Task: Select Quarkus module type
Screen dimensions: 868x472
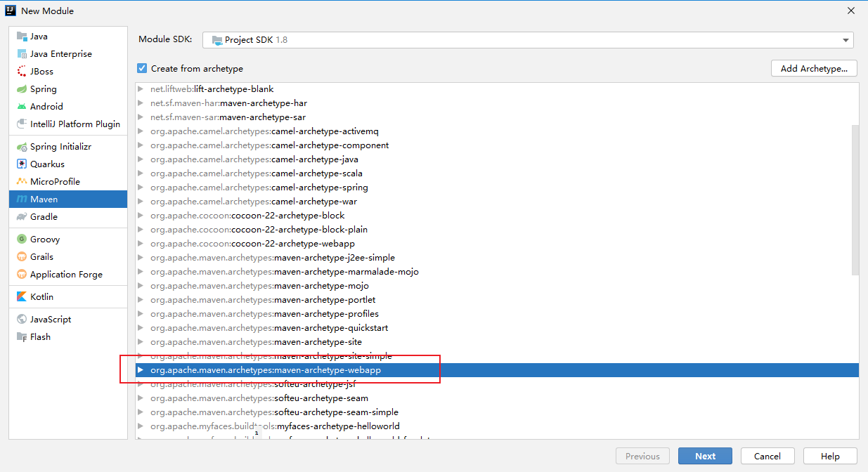Action: 68,164
